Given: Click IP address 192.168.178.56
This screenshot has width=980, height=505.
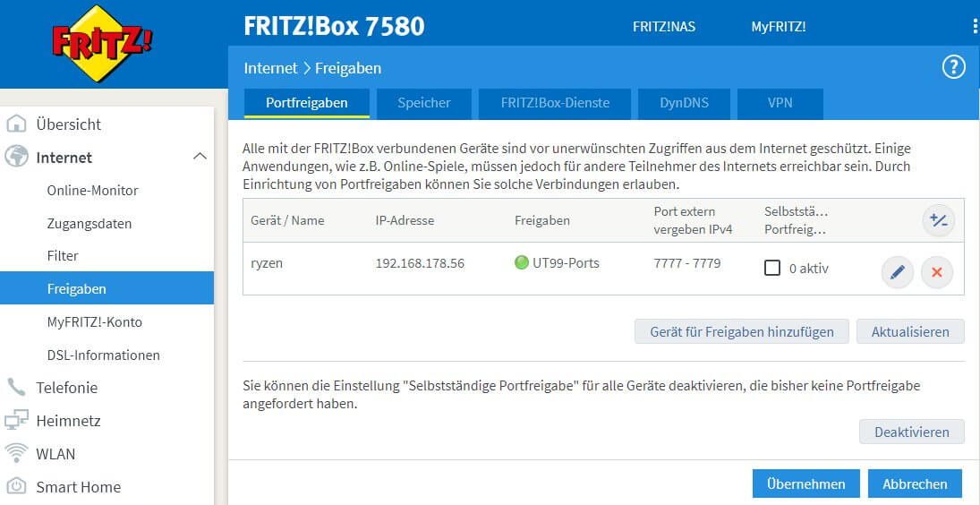Looking at the screenshot, I should point(420,263).
